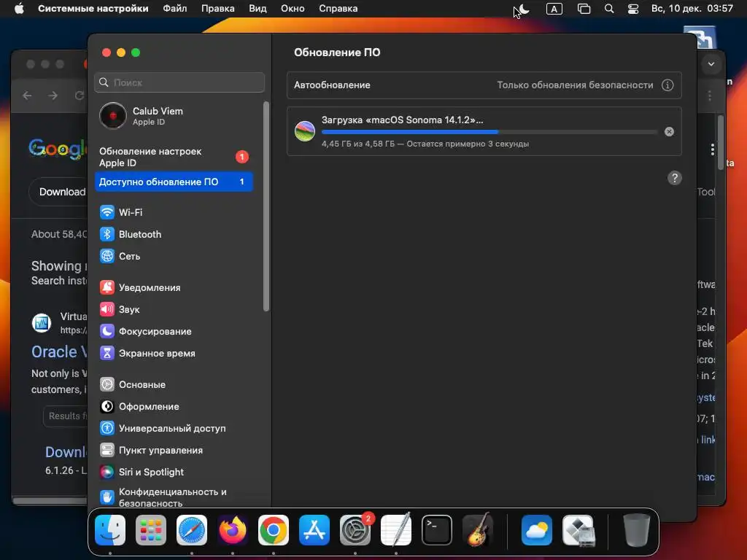
Task: Open Spotlight search in menu bar
Action: point(609,9)
